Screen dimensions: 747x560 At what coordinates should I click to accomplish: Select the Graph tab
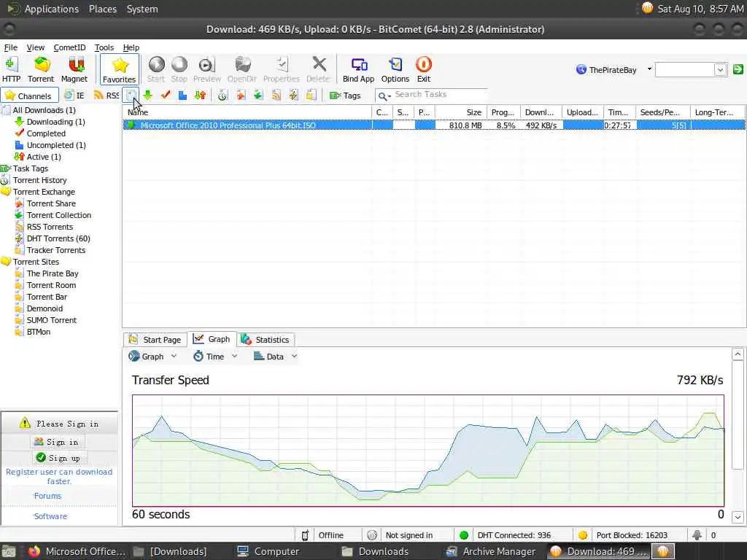click(212, 339)
